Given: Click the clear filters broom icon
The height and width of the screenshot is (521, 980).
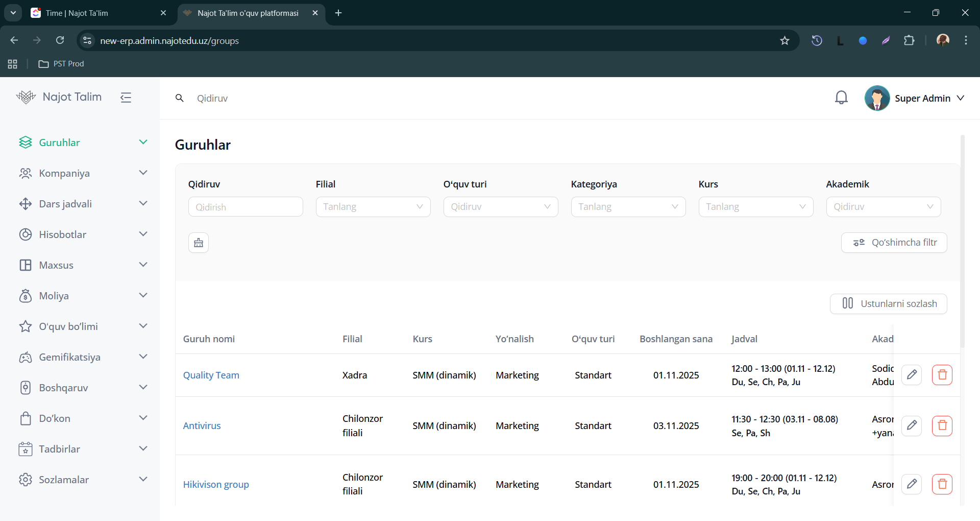Looking at the screenshot, I should coord(199,243).
